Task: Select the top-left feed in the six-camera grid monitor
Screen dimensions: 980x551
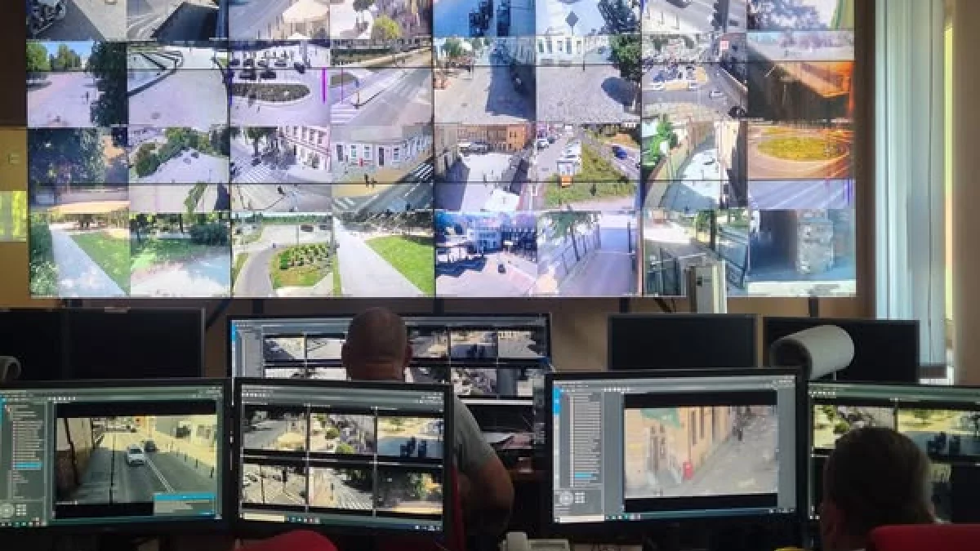Action: 274,433
